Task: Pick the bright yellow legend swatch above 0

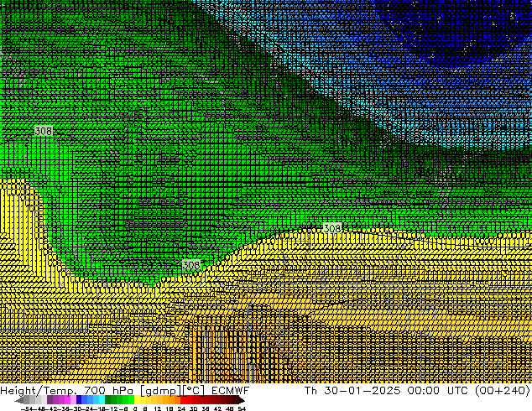Action: [137, 400]
